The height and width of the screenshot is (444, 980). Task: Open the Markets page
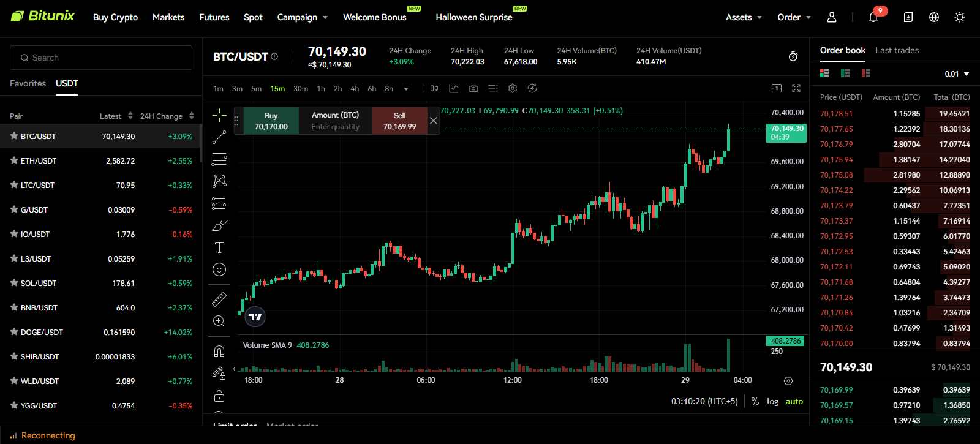[x=168, y=17]
